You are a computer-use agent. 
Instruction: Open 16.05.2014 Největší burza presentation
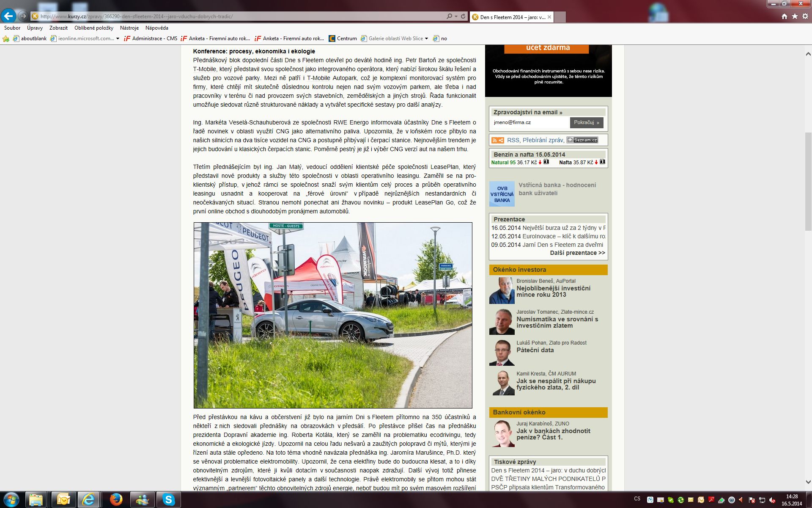tap(549, 228)
